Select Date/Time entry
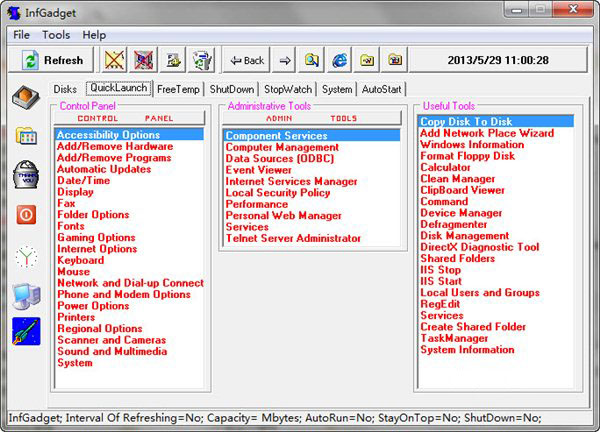 coord(83,180)
